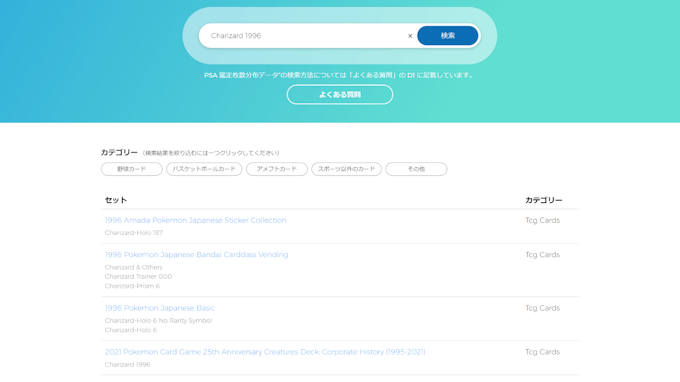The width and height of the screenshot is (680, 382).
Task: Open the よくある質問 FAQ button
Action: (x=340, y=95)
